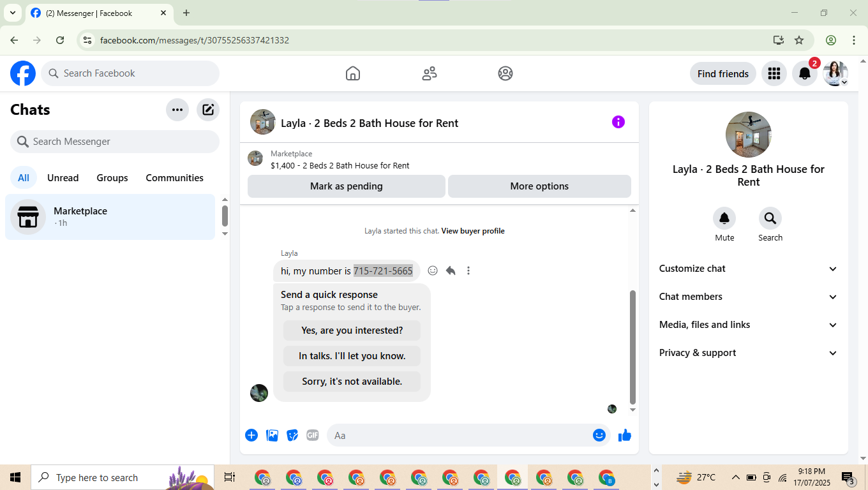Choose a sticker in the composer
Screen dimensions: 868x490
292,435
